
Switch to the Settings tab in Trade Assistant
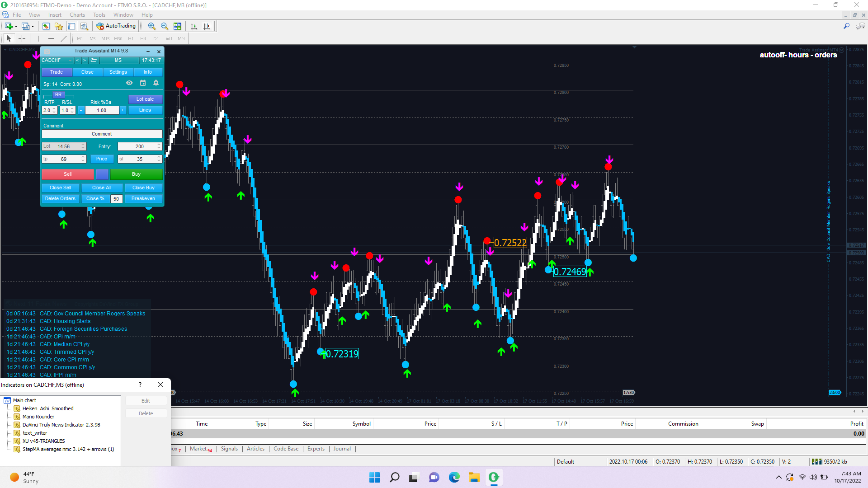tap(118, 72)
